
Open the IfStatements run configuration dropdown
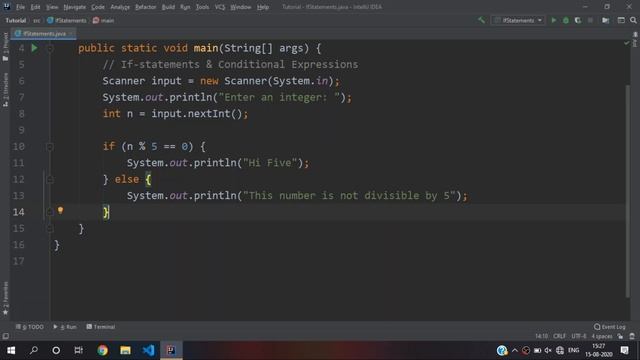tap(518, 20)
